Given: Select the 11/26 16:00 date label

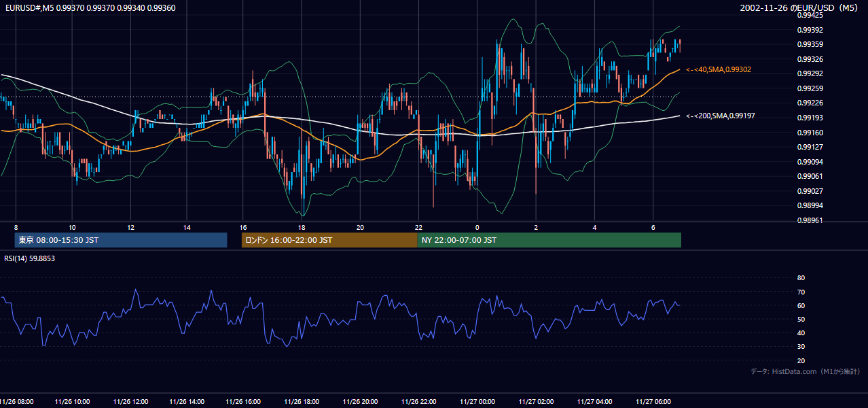Looking at the screenshot, I should 243,402.
